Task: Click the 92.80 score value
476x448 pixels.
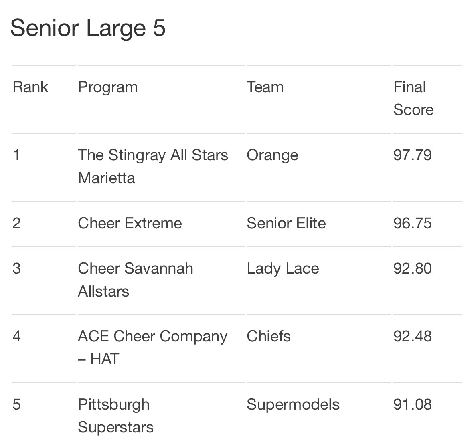Action: [413, 269]
